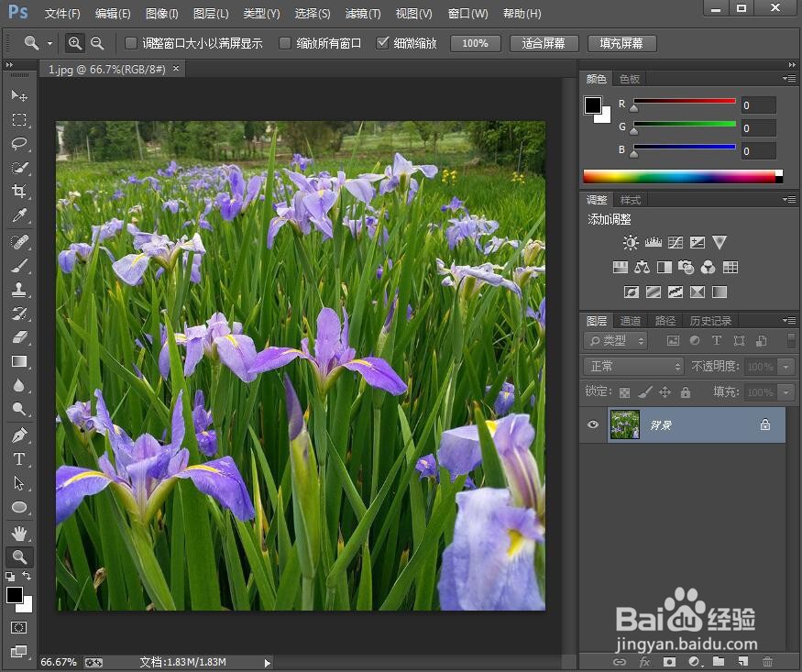802x672 pixels.
Task: Select the Horizontal Type tool
Action: tap(19, 459)
